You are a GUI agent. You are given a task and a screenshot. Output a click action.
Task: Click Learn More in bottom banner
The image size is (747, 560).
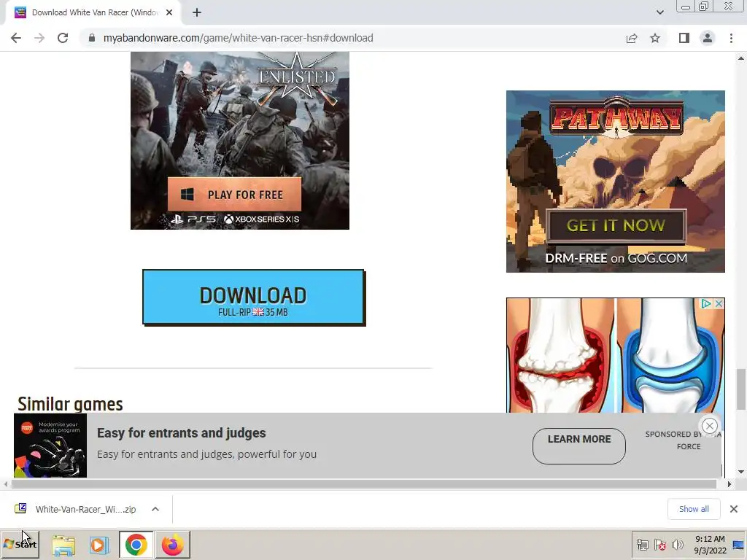point(578,446)
